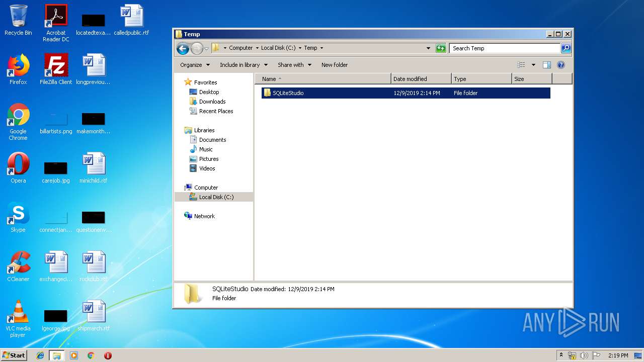This screenshot has width=644, height=362.
Task: Refresh the Temp folder view
Action: coord(441,48)
